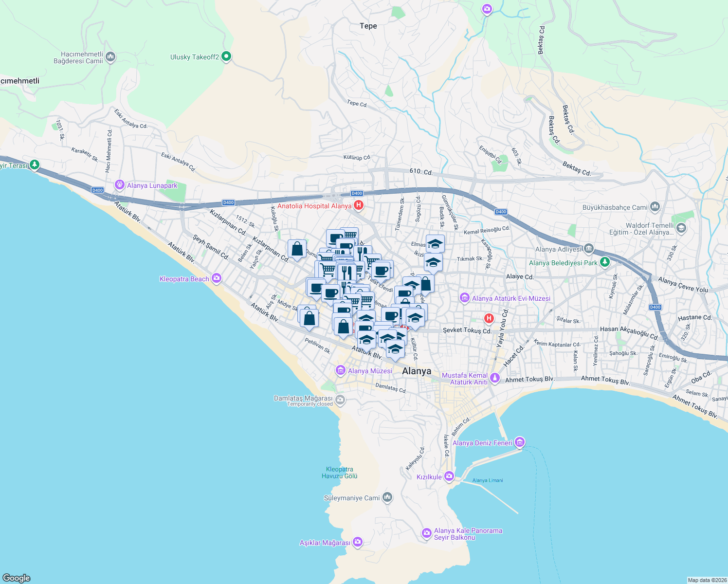The image size is (728, 584).
Task: Click the Süleymaniye Cami mosque icon
Action: (387, 497)
